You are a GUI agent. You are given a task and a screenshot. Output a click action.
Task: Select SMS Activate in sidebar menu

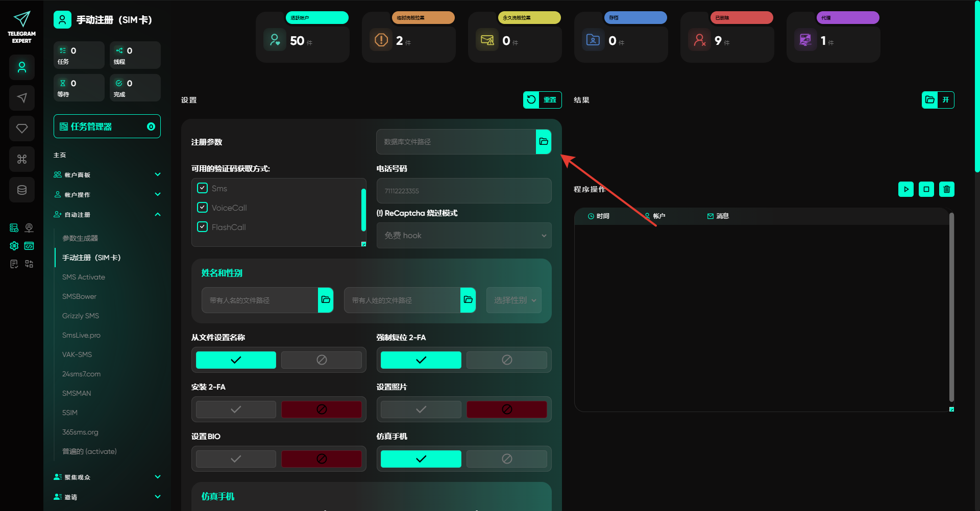point(84,277)
